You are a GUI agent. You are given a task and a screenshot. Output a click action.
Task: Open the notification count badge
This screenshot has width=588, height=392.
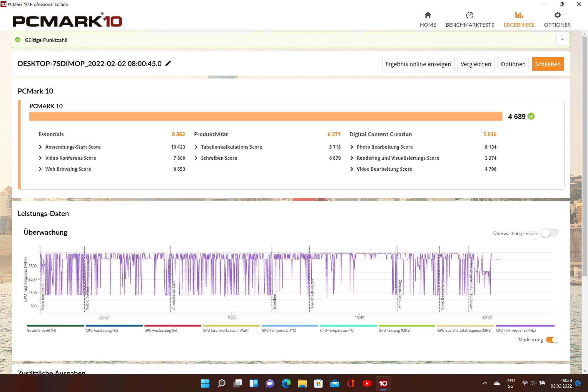[x=578, y=383]
